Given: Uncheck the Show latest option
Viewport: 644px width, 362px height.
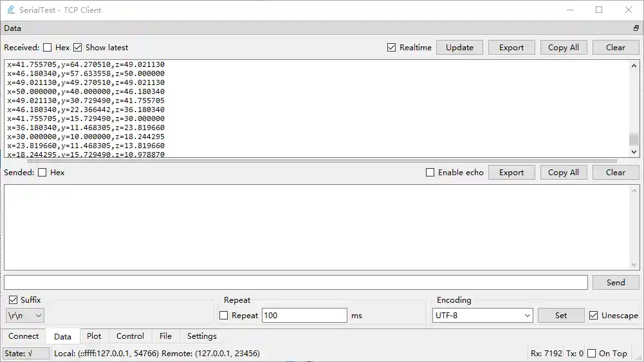Looking at the screenshot, I should pyautogui.click(x=78, y=47).
